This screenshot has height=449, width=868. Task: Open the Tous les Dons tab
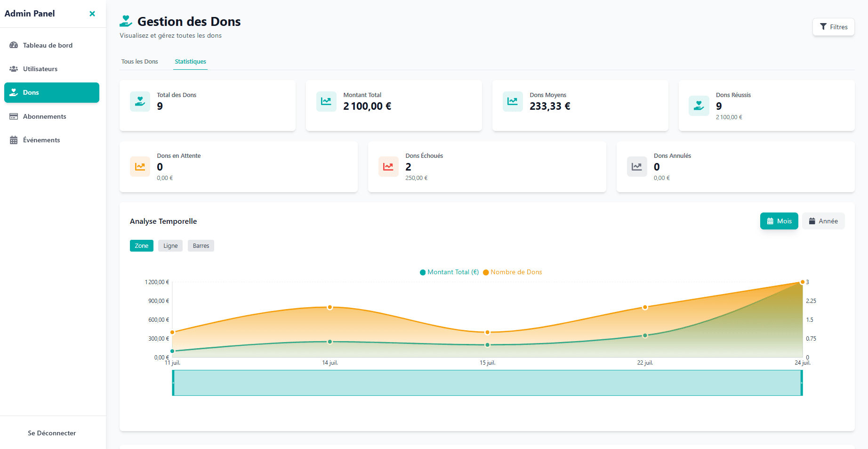pos(140,62)
